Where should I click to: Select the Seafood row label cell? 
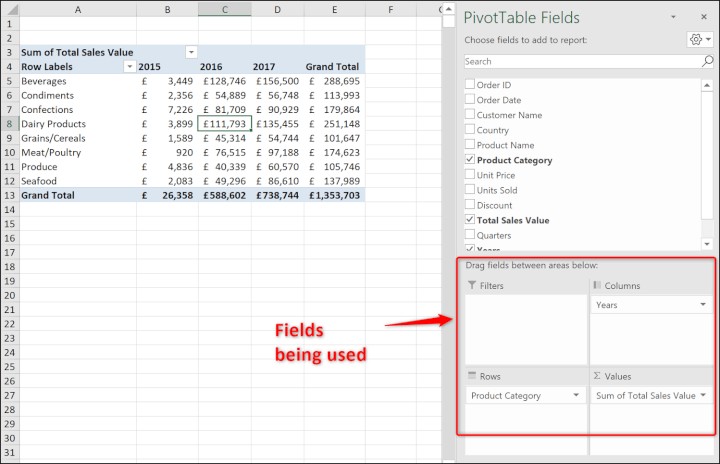(x=78, y=181)
